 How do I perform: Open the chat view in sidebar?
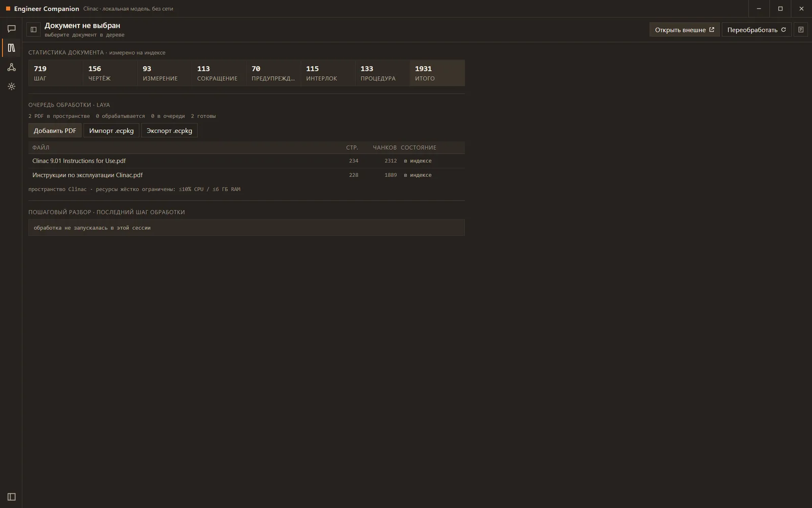[x=11, y=28]
